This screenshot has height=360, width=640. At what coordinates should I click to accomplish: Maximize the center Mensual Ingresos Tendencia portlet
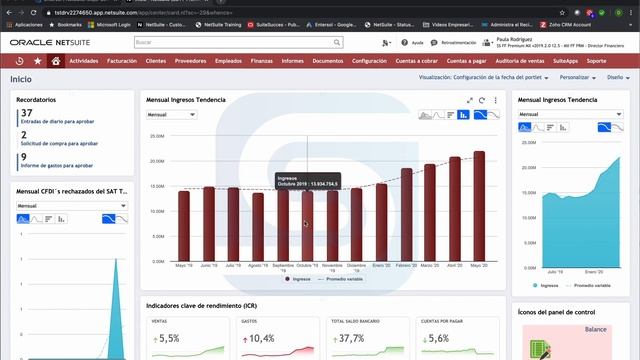point(470,100)
